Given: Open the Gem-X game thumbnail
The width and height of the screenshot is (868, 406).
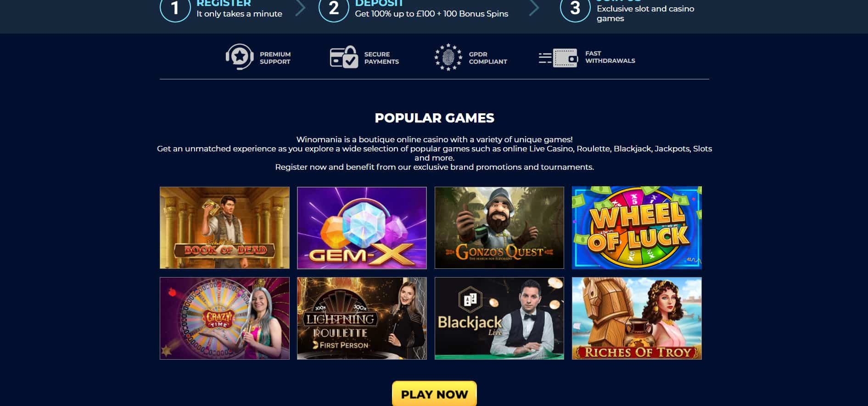Looking at the screenshot, I should (x=362, y=228).
